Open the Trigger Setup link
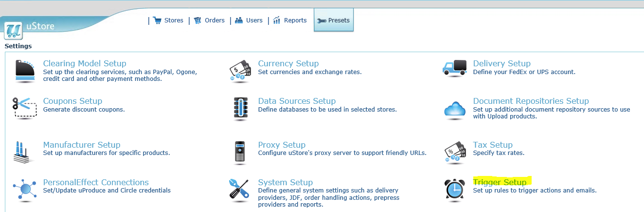Image resolution: width=644 pixels, height=212 pixels. (x=500, y=182)
